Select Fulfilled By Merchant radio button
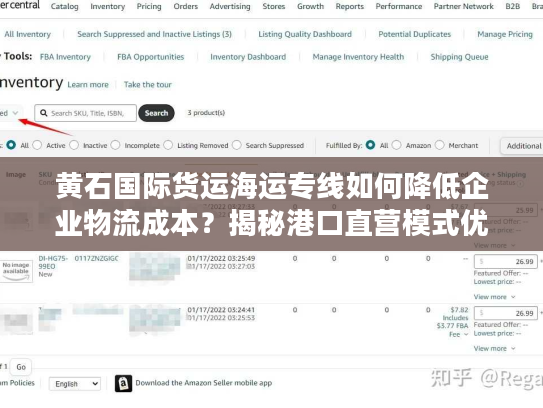 (x=439, y=145)
